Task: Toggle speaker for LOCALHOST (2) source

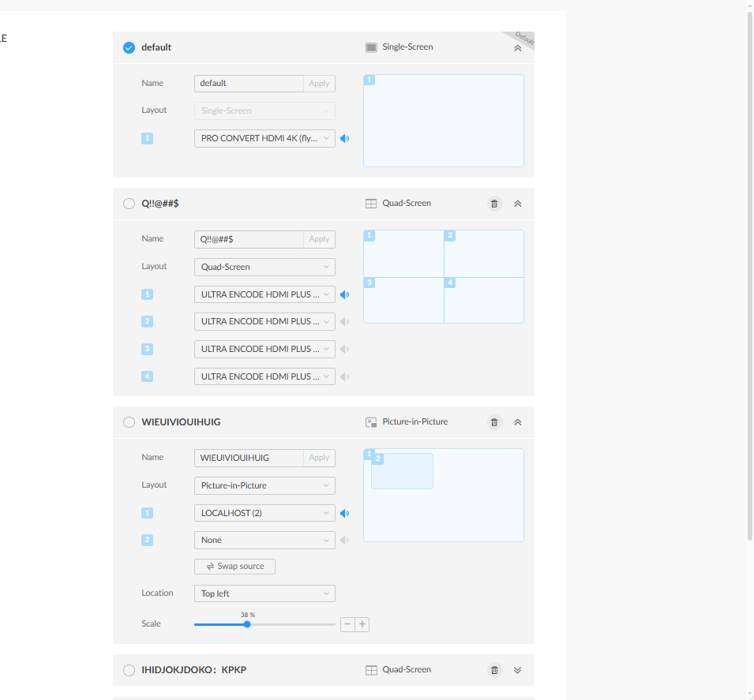Action: pos(344,514)
